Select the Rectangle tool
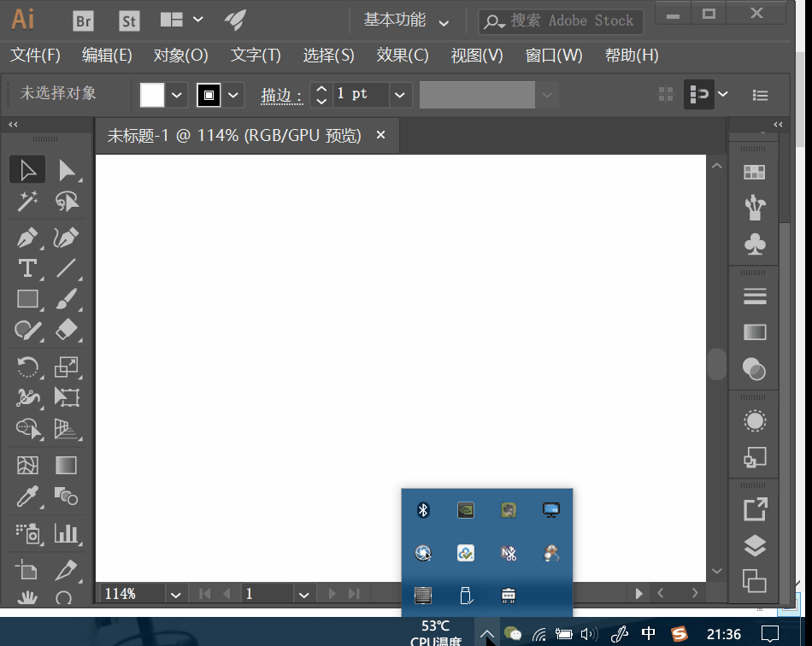The image size is (812, 646). click(x=27, y=299)
